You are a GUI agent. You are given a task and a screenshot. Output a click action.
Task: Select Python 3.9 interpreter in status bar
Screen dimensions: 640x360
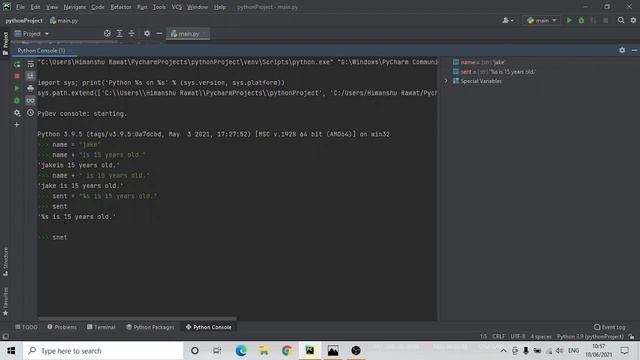coord(590,336)
